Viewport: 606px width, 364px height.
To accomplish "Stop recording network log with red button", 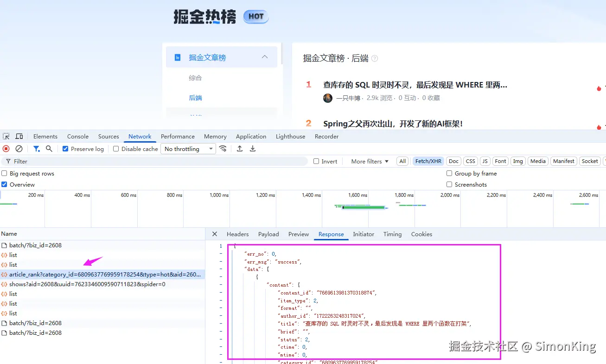I will point(6,149).
